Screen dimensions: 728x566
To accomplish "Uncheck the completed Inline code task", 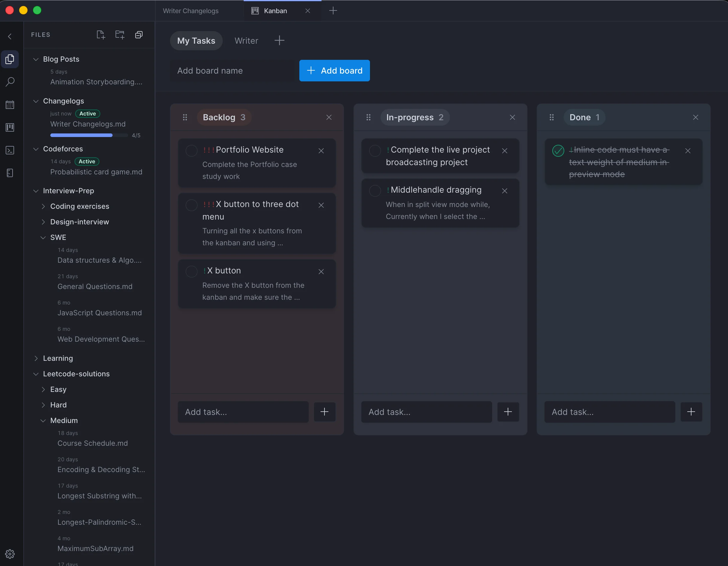I will coord(558,150).
